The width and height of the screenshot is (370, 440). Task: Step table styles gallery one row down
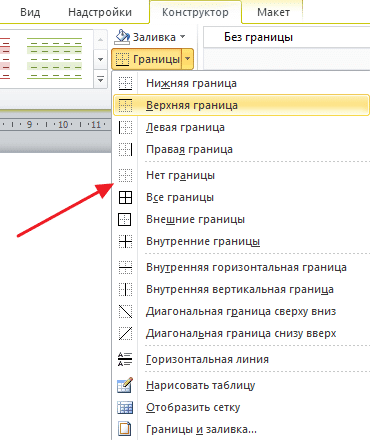(101, 60)
